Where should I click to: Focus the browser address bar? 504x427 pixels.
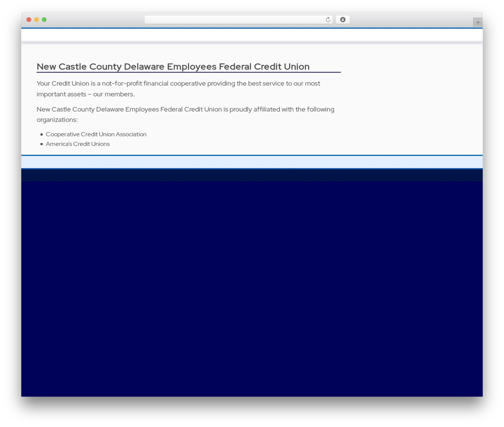(x=238, y=20)
